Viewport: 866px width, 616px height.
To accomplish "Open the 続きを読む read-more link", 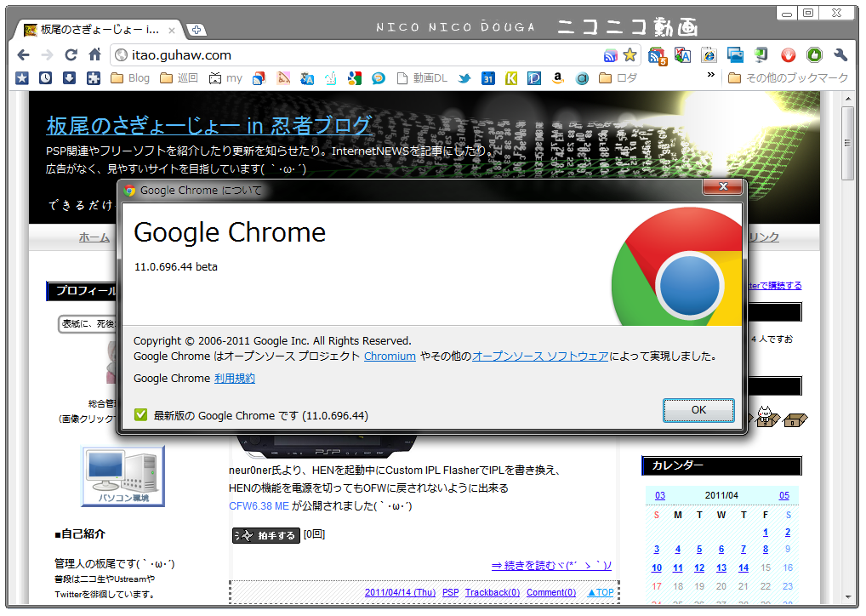I will click(551, 566).
